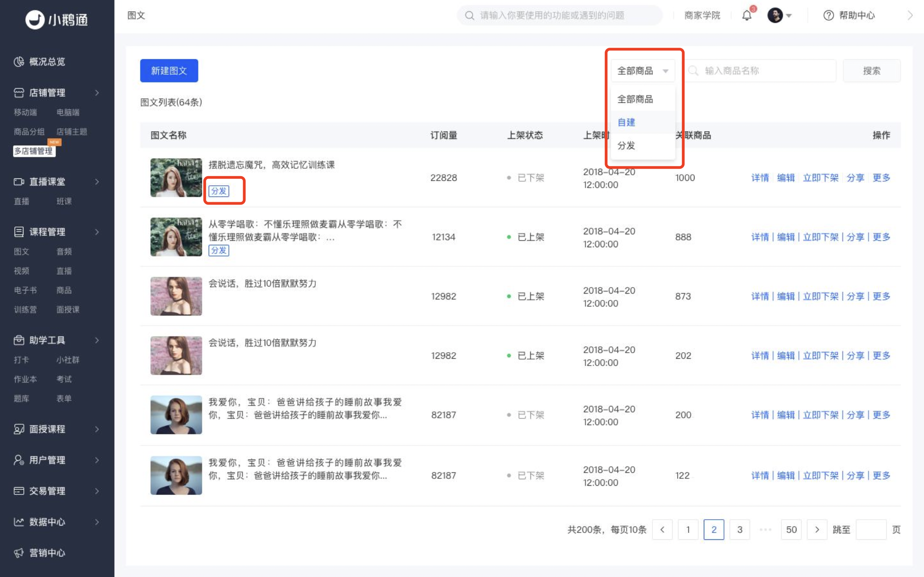Open 图文 under 课程管理
The height and width of the screenshot is (577, 924).
(x=22, y=251)
